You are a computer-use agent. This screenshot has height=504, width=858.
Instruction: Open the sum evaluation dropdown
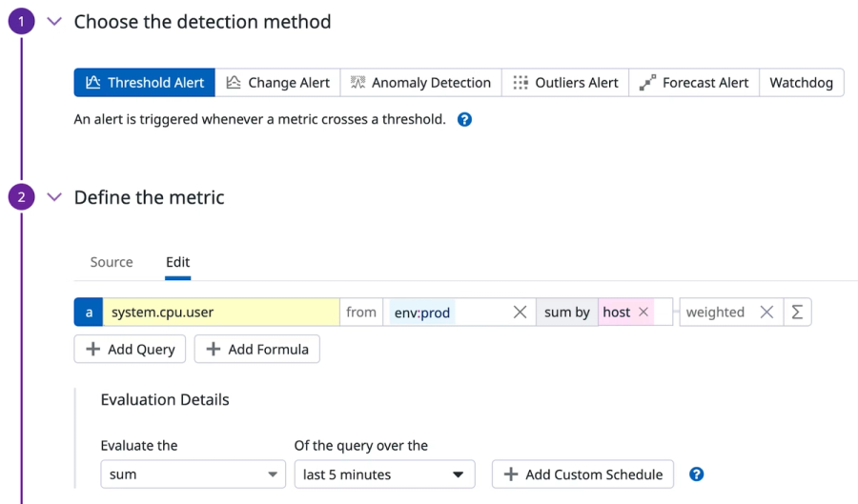(193, 474)
